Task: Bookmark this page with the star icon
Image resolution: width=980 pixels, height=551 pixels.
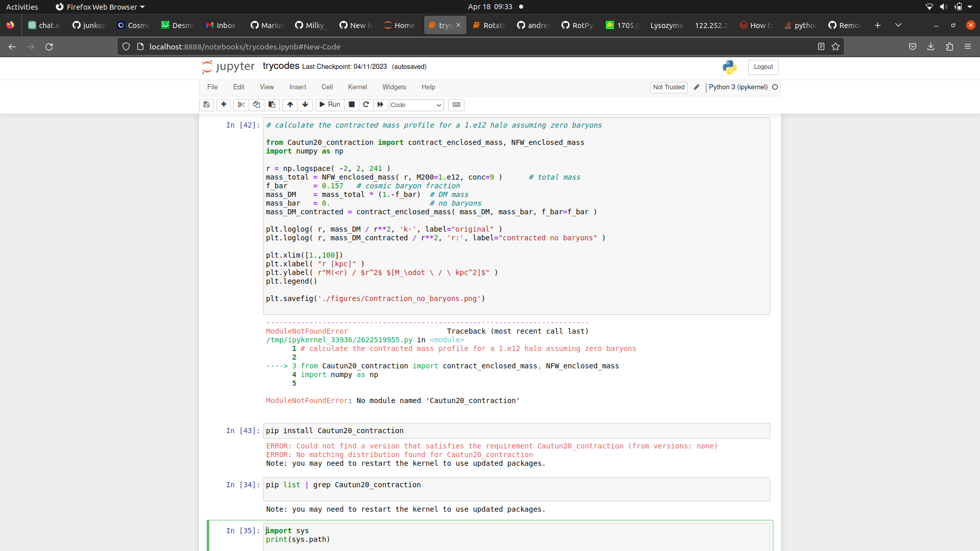Action: tap(836, 46)
